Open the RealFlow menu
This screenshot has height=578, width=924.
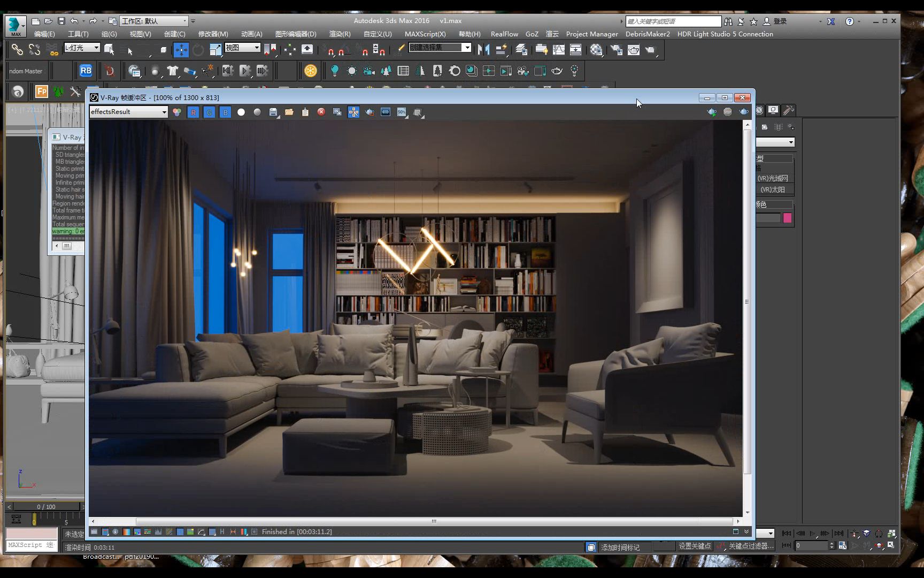coord(504,34)
